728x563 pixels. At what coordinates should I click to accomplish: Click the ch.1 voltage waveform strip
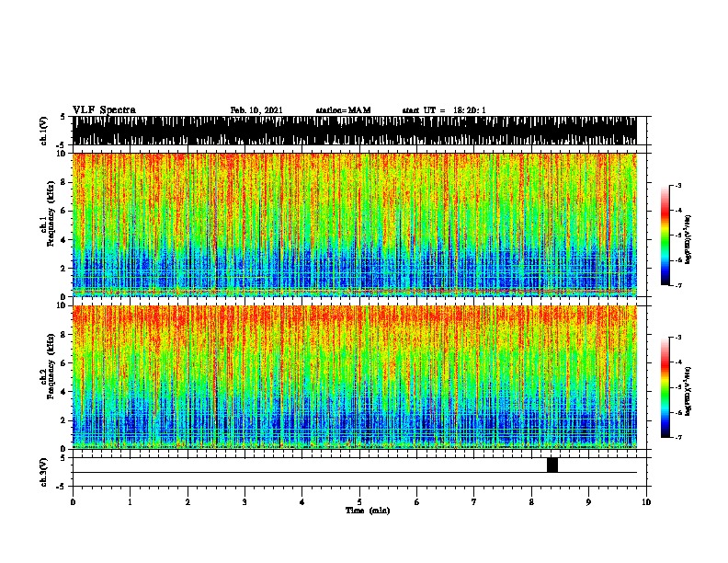pyautogui.click(x=355, y=131)
